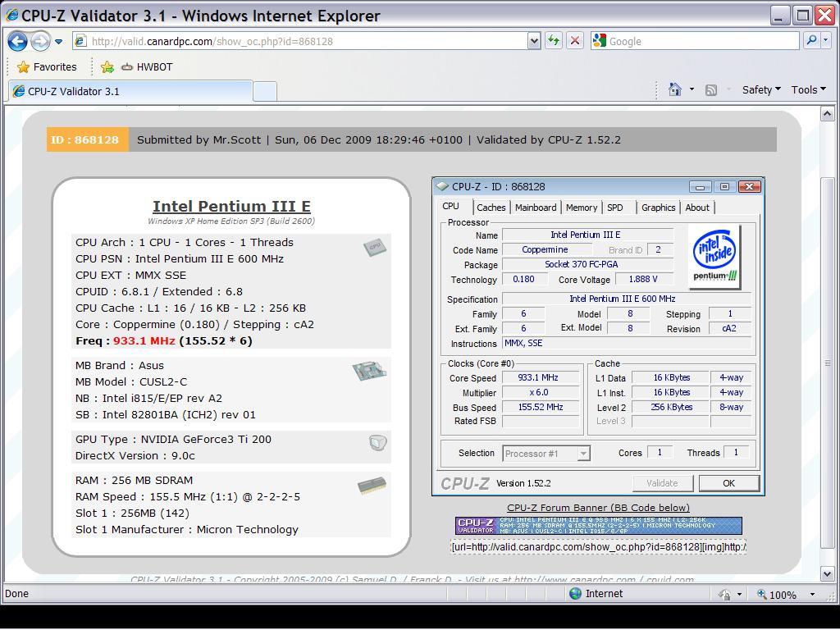The height and width of the screenshot is (630, 840).
Task: Click the Level 2 256 KBytes cache value
Action: pos(671,407)
